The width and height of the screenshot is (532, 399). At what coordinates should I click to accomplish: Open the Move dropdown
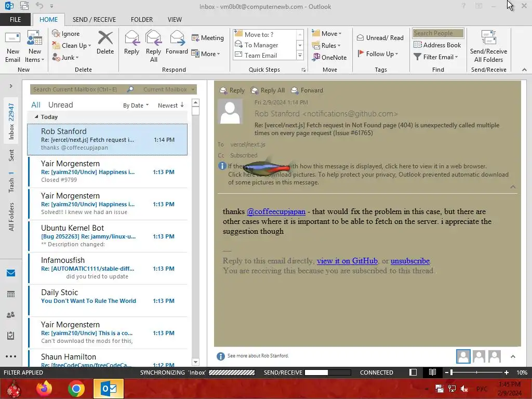click(327, 34)
